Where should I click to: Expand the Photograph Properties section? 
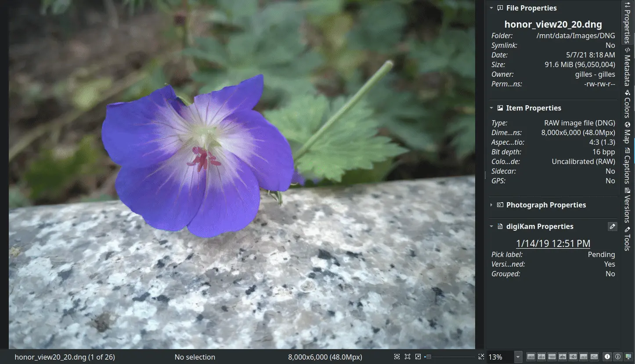click(x=546, y=205)
